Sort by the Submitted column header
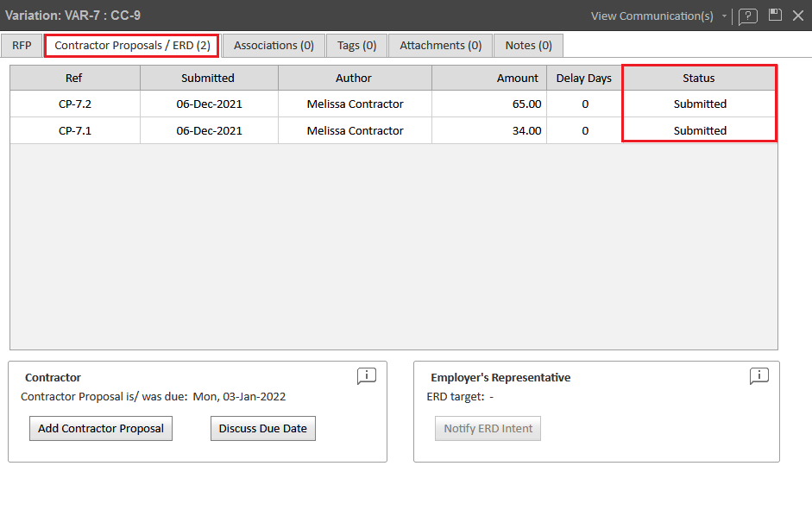The image size is (812, 510). click(x=208, y=78)
